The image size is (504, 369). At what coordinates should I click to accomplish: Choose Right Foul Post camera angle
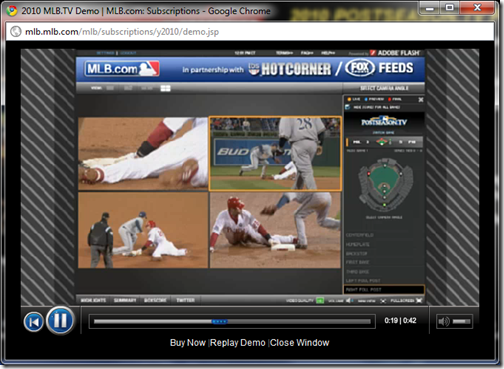[x=384, y=289]
